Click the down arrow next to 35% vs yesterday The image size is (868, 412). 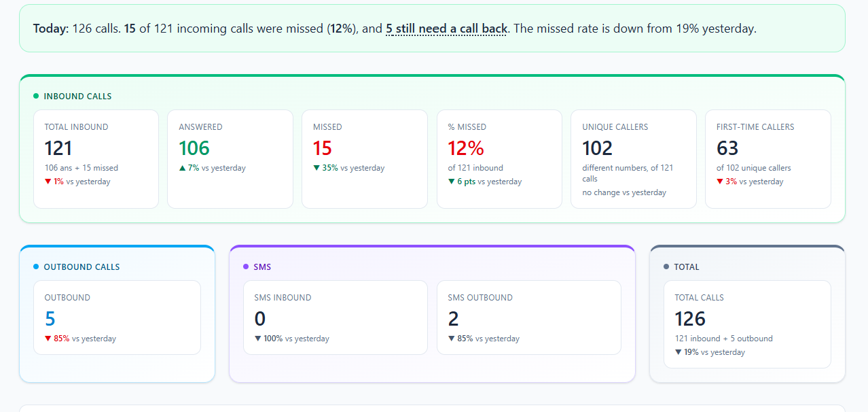(x=317, y=168)
